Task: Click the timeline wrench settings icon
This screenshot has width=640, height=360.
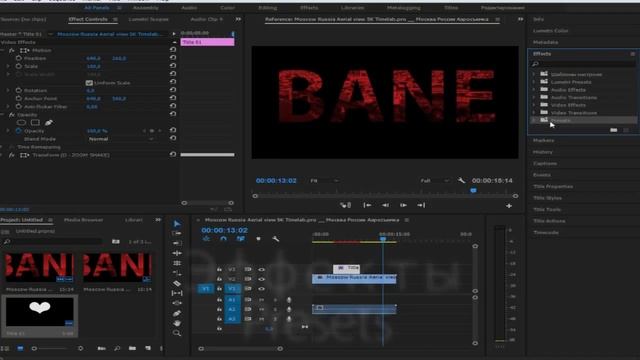Action: point(276,239)
